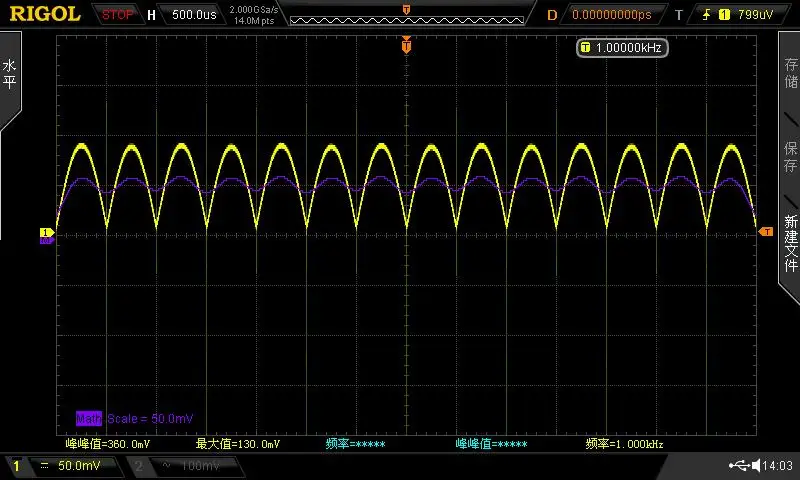Image resolution: width=800 pixels, height=480 pixels.
Task: Click the yellow trigger source channel 1 badge
Action: click(724, 15)
